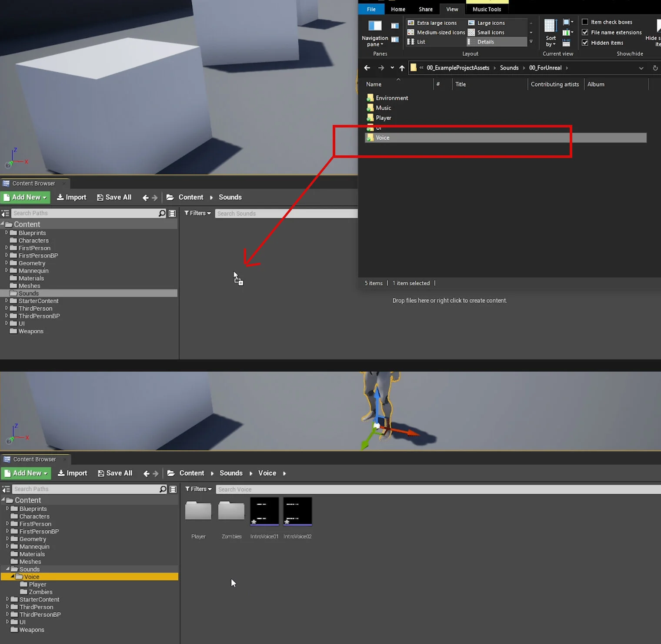Click the refresh icon in Explorer address bar
Viewport: 661px width, 644px height.
(x=655, y=68)
